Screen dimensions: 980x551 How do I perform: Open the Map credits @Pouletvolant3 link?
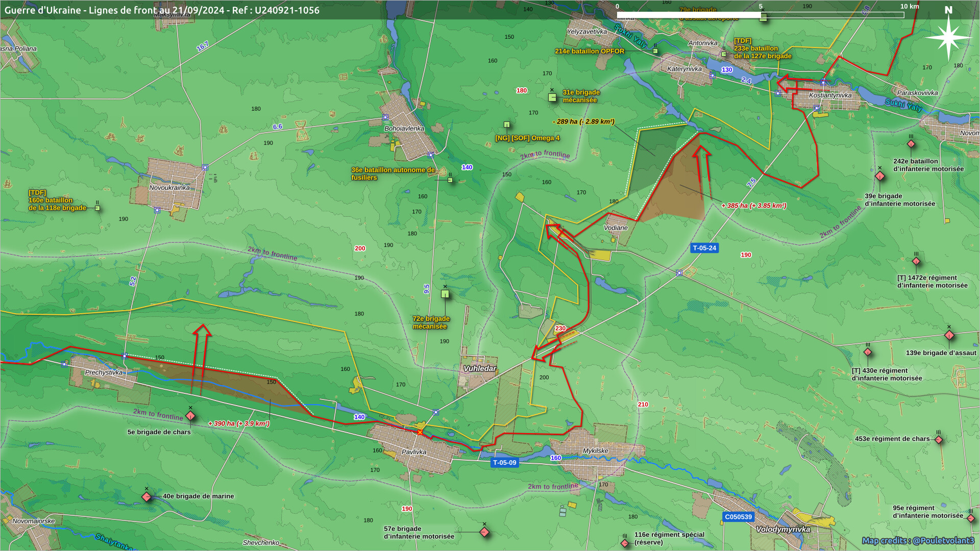pos(917,540)
